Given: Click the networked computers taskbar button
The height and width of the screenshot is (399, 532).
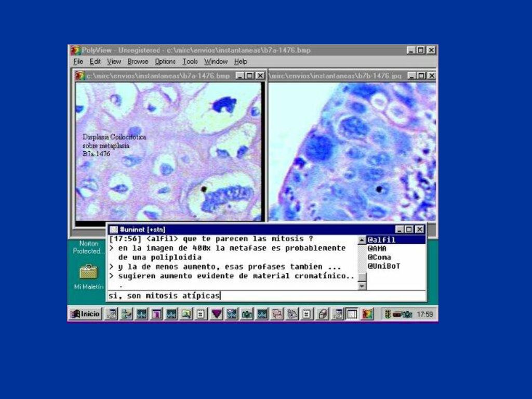Looking at the screenshot, I should click(126, 314).
